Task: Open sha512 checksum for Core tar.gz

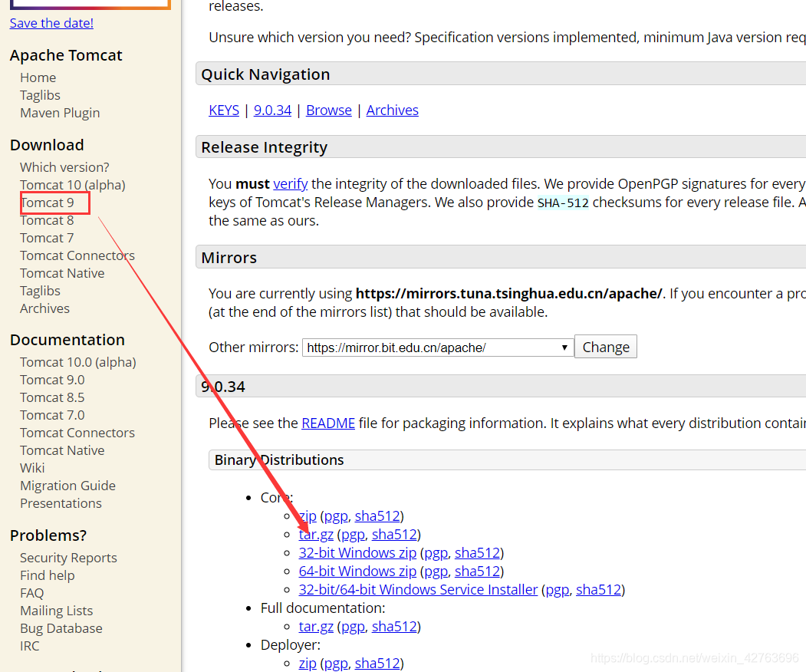Action: click(394, 534)
